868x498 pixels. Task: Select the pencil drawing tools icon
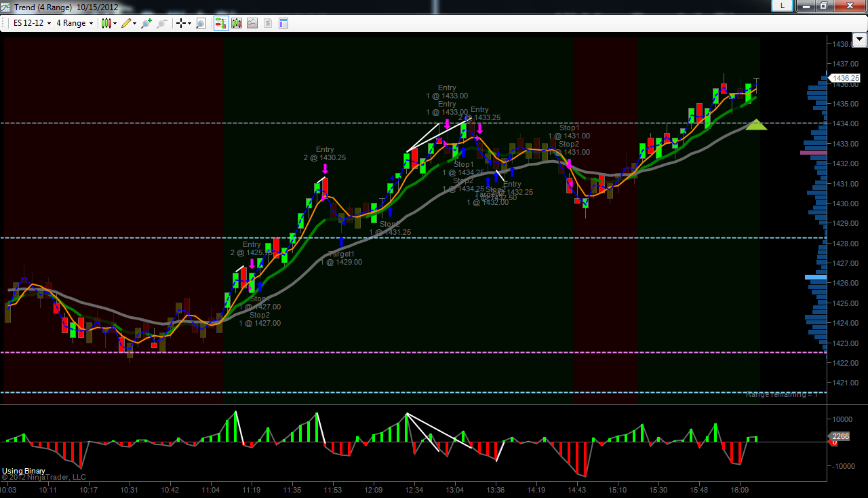click(x=125, y=23)
